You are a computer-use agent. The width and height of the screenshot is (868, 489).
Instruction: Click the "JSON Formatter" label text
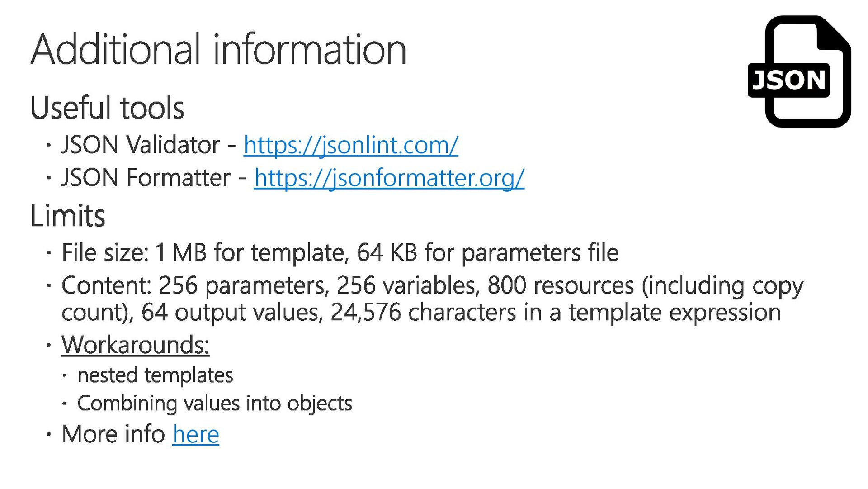(x=146, y=178)
